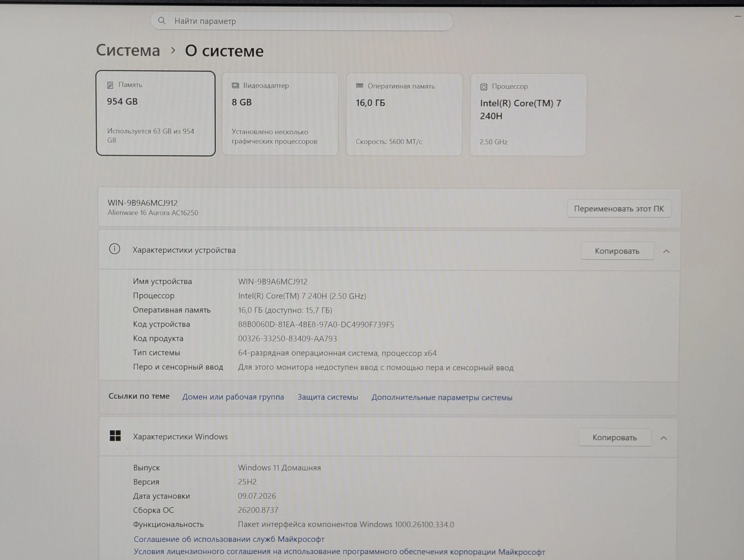This screenshot has width=744, height=560.
Task: Click the Windows 11 Домашняя edition value
Action: pos(279,467)
